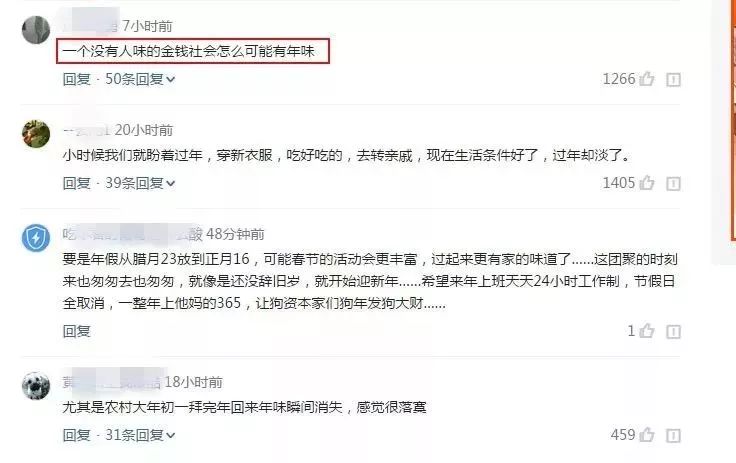The image size is (736, 463).
Task: Expand the 50条回复 replies list
Action: tap(140, 79)
